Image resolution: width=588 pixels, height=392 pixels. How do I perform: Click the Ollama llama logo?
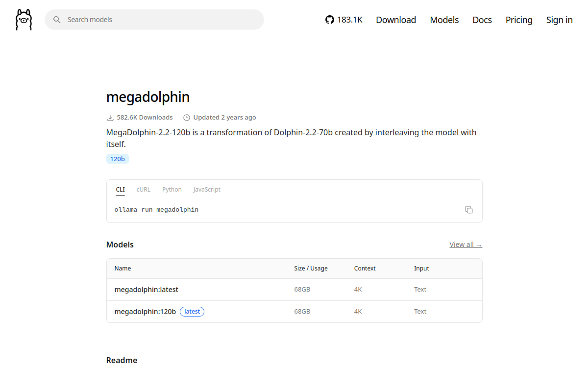click(24, 20)
